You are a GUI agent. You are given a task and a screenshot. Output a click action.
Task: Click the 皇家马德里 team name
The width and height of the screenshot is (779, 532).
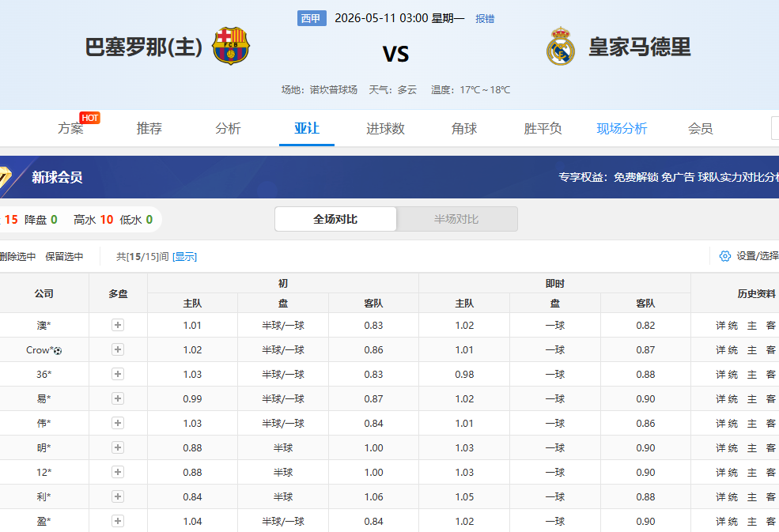(x=639, y=47)
